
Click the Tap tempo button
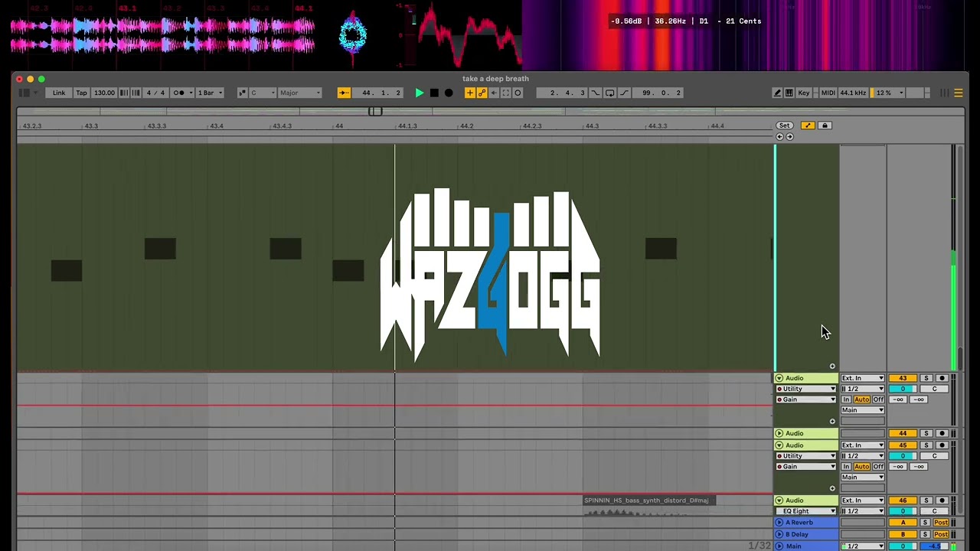pyautogui.click(x=81, y=93)
